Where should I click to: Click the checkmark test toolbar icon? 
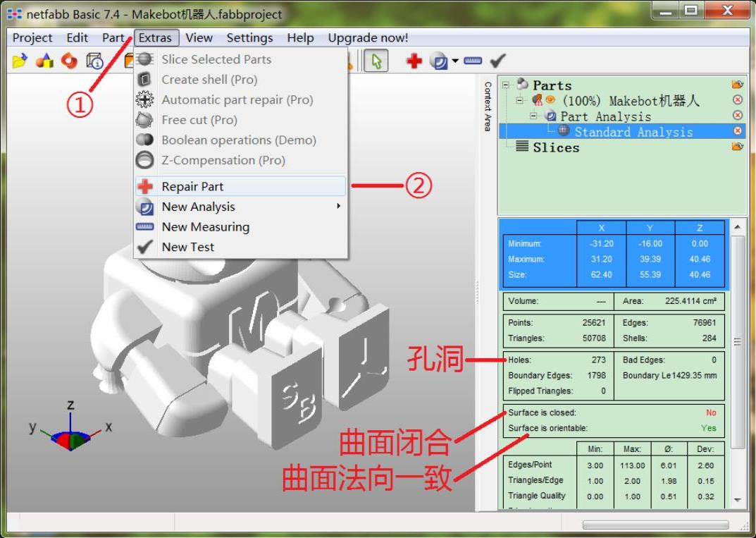point(497,61)
